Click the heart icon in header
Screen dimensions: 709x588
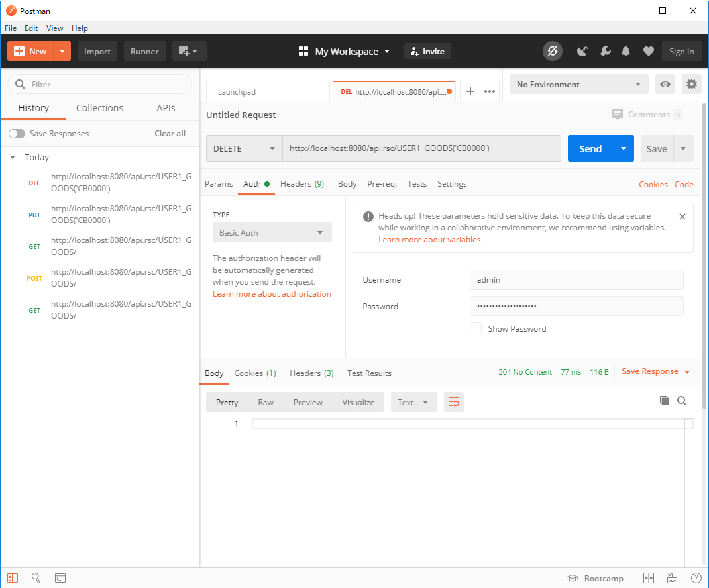tap(649, 51)
